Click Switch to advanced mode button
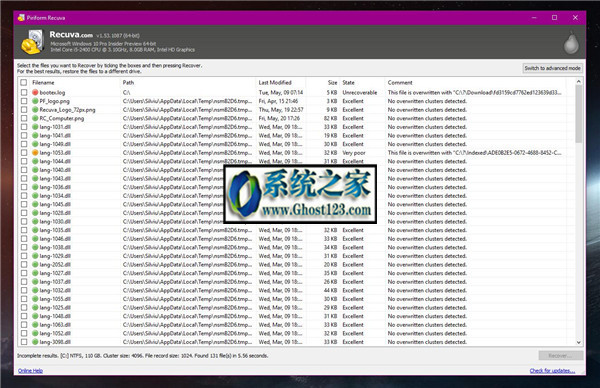Viewport: 600px width, 388px height. point(553,68)
